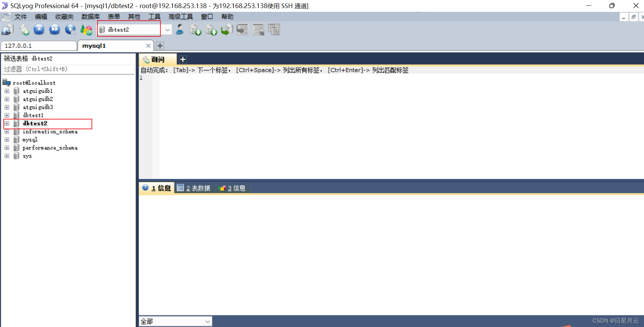Click the root@localhost server icon
The width and height of the screenshot is (644, 327).
pos(6,82)
